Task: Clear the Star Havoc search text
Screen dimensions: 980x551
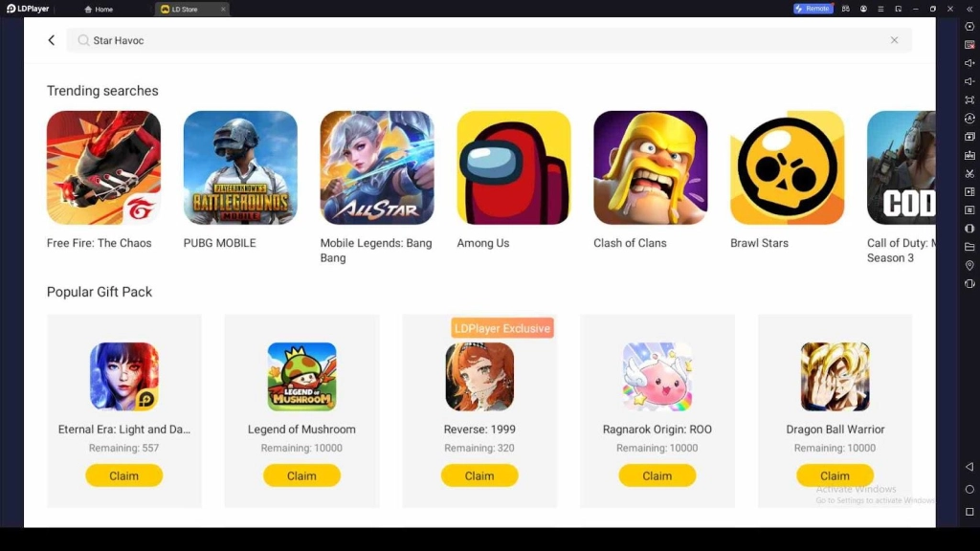Action: (x=895, y=40)
